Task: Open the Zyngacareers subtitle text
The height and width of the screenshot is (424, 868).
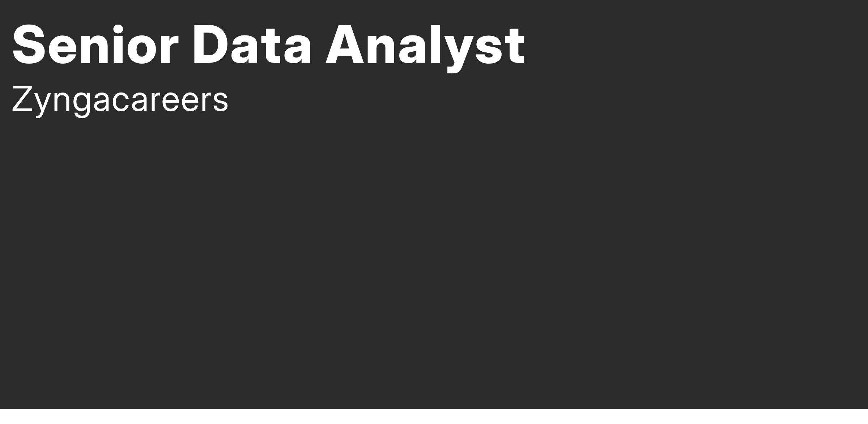Action: point(120,100)
